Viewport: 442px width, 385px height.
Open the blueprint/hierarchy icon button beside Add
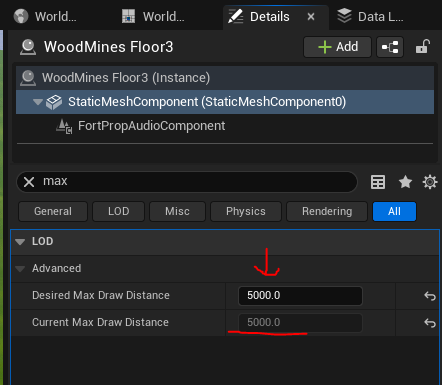tap(390, 47)
